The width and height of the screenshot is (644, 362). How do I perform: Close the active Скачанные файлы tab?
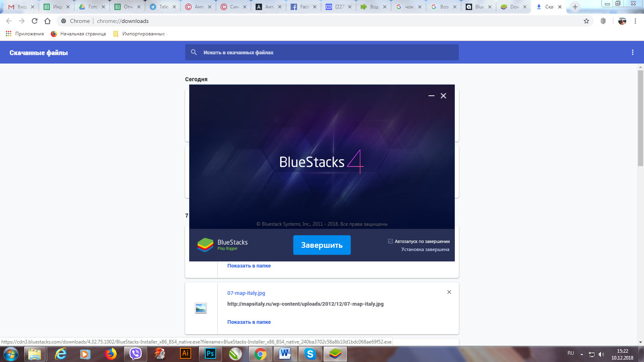[x=560, y=7]
